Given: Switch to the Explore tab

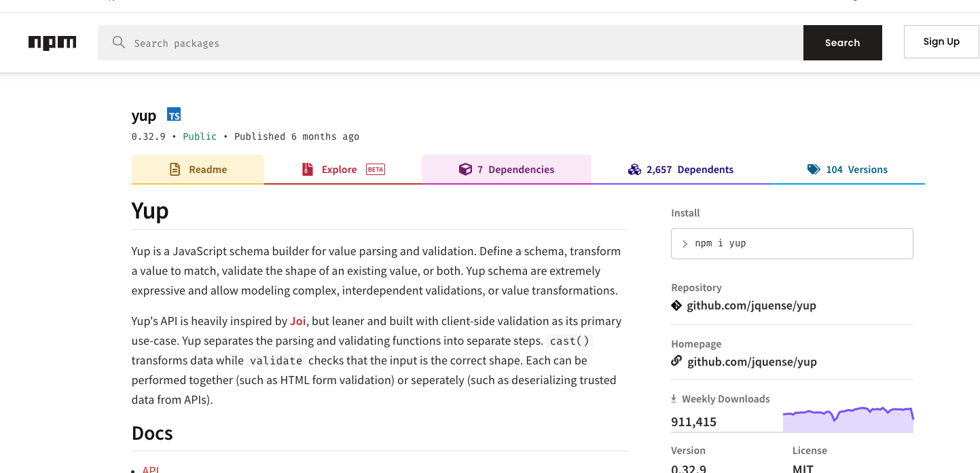Looking at the screenshot, I should pyautogui.click(x=343, y=170).
